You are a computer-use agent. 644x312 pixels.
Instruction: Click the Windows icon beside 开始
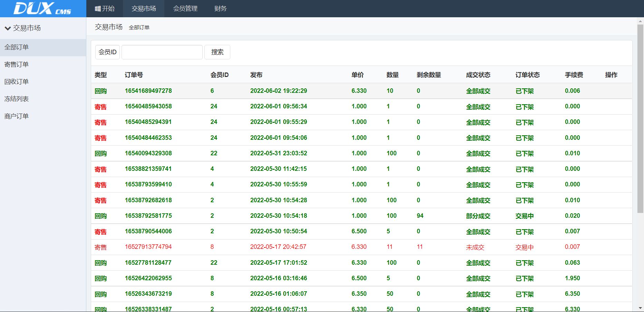click(x=98, y=9)
